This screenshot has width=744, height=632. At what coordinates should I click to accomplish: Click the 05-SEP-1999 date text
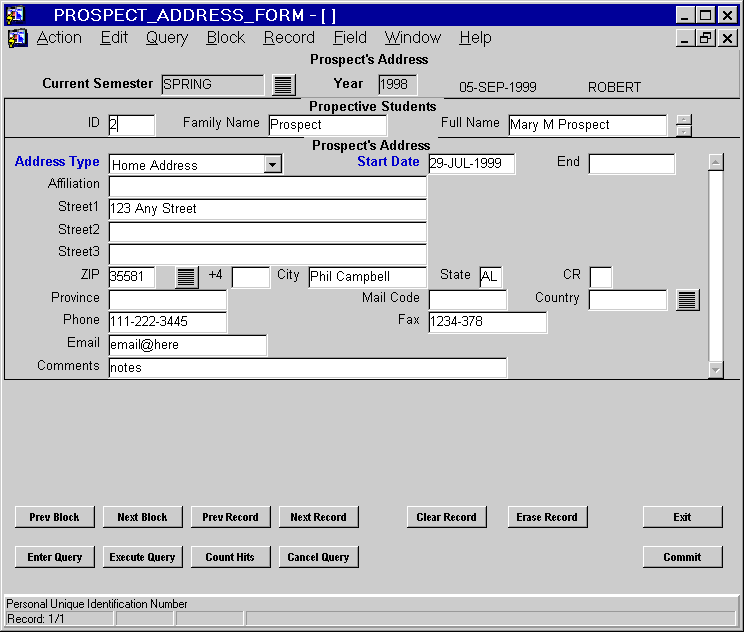[x=498, y=87]
